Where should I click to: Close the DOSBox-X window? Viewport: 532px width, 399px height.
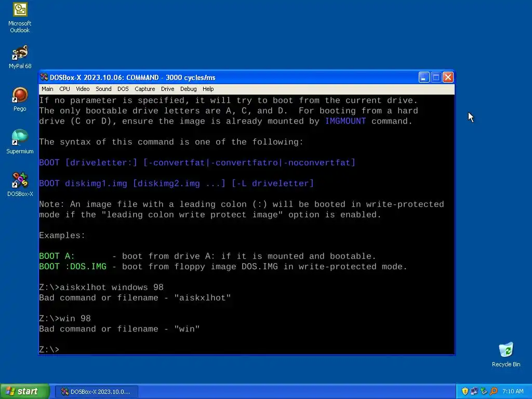pyautogui.click(x=448, y=77)
